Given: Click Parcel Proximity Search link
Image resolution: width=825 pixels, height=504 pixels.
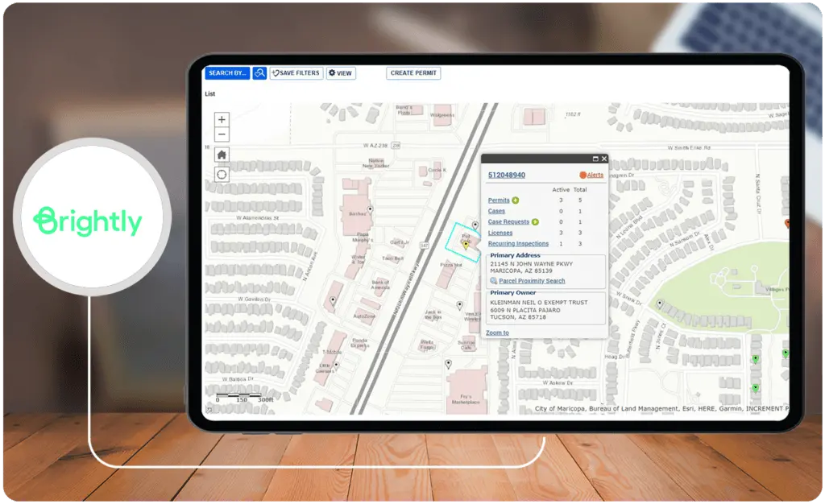Looking at the screenshot, I should tap(532, 281).
